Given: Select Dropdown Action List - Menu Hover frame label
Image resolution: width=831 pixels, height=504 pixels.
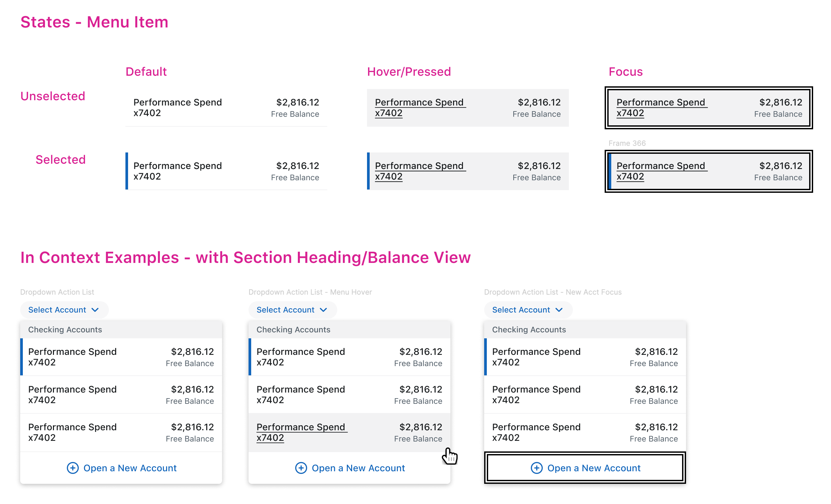Looking at the screenshot, I should point(310,292).
